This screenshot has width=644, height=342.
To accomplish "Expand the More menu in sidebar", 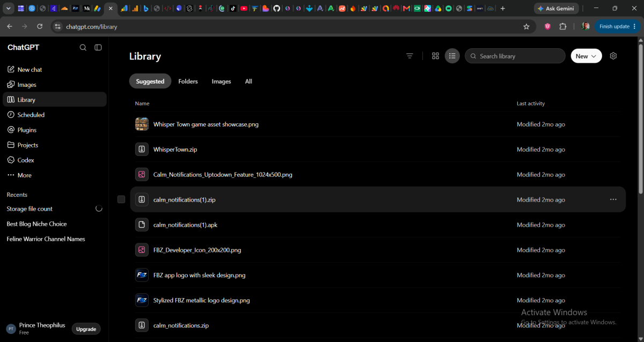I will pos(54,175).
